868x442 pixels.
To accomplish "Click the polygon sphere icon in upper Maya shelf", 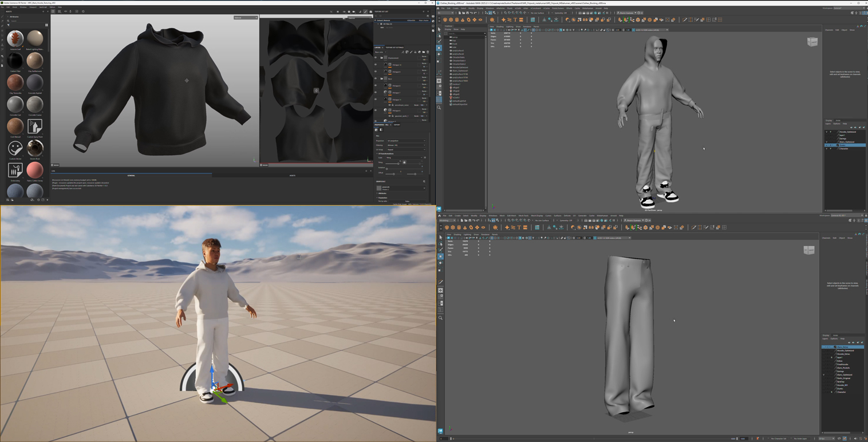I will point(445,19).
